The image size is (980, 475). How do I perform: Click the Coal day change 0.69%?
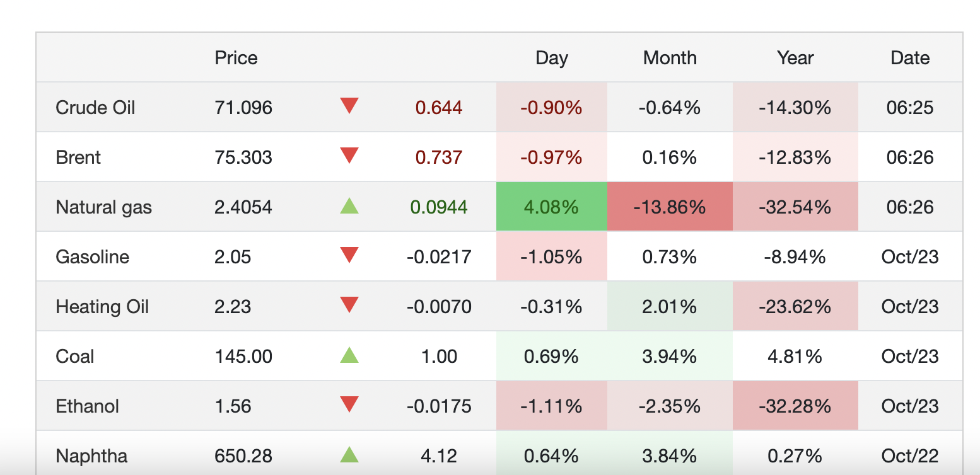tap(551, 357)
